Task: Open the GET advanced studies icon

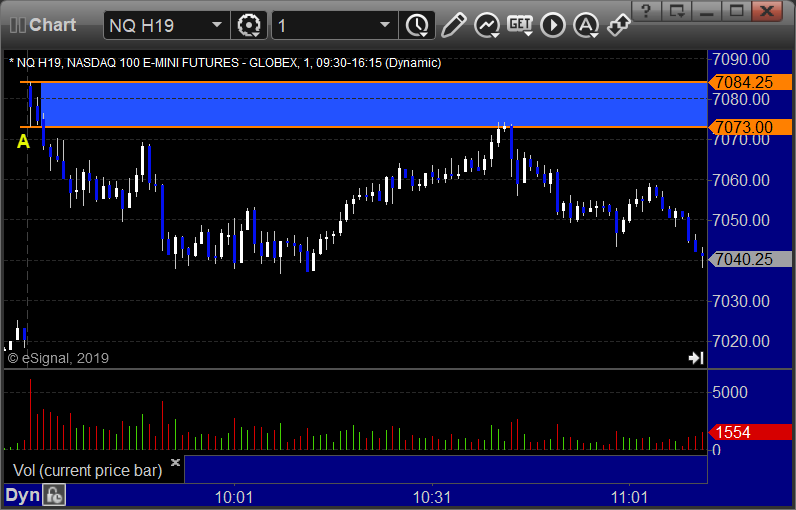Action: [520, 25]
